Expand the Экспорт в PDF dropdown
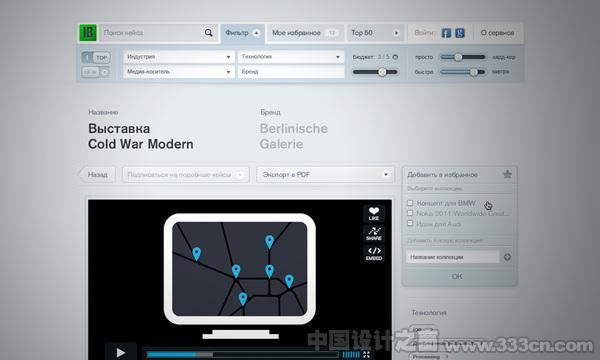600x360 pixels. click(x=325, y=174)
